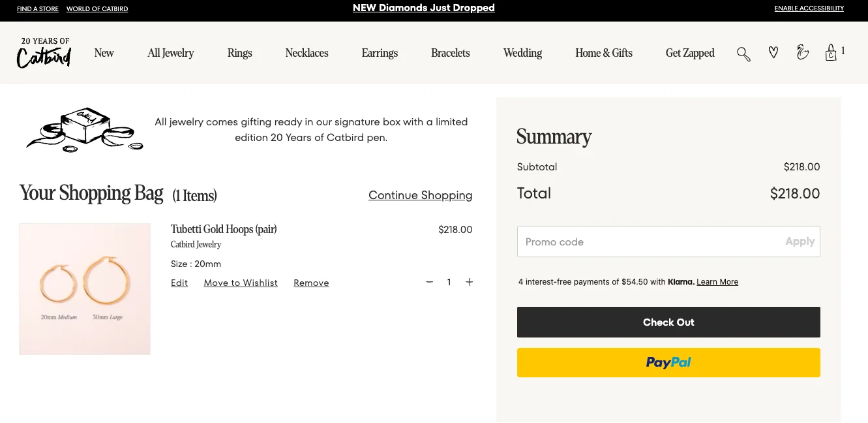Go to the Catbird logo homepage
The height and width of the screenshot is (423, 868).
(x=44, y=53)
